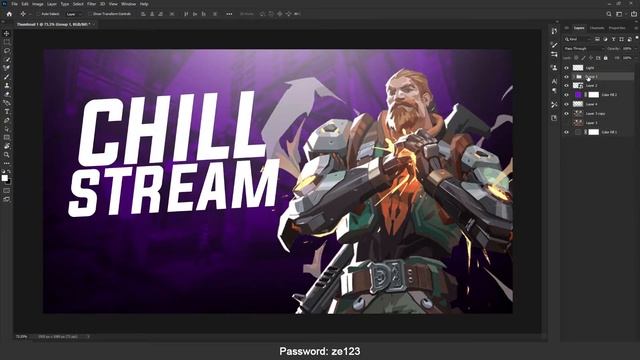Filter layers by pixel layer icon

[597, 39]
